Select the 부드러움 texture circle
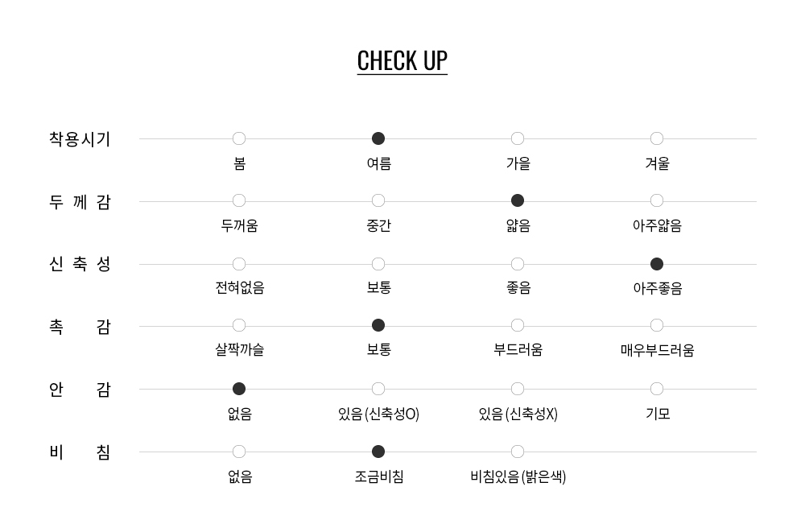 (x=518, y=325)
